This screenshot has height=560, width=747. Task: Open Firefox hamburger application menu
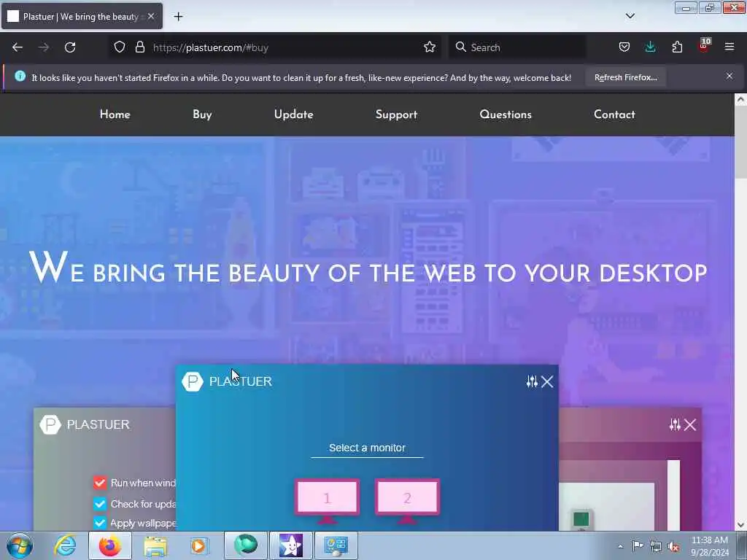tap(729, 47)
